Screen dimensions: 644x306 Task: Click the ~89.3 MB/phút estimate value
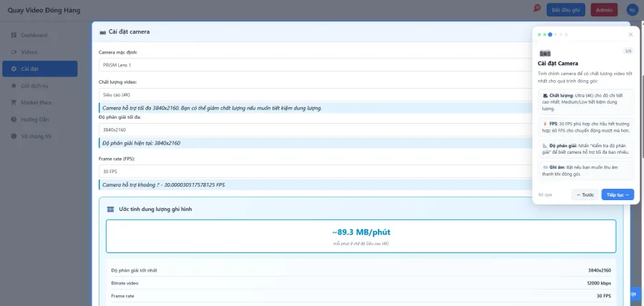pyautogui.click(x=361, y=232)
